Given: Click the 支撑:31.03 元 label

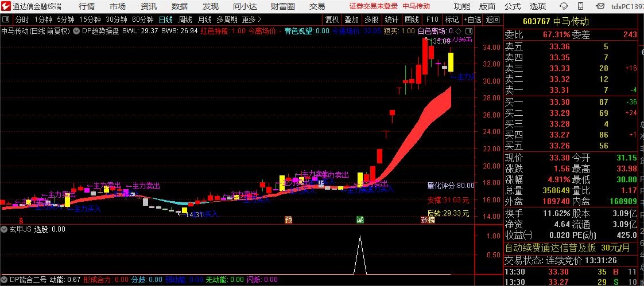Looking at the screenshot, I should click(x=448, y=200).
